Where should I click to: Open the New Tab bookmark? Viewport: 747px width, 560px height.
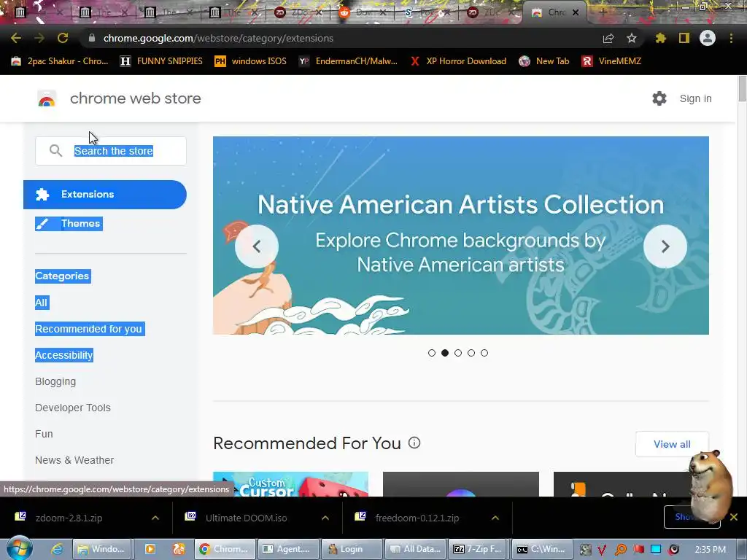(x=544, y=61)
